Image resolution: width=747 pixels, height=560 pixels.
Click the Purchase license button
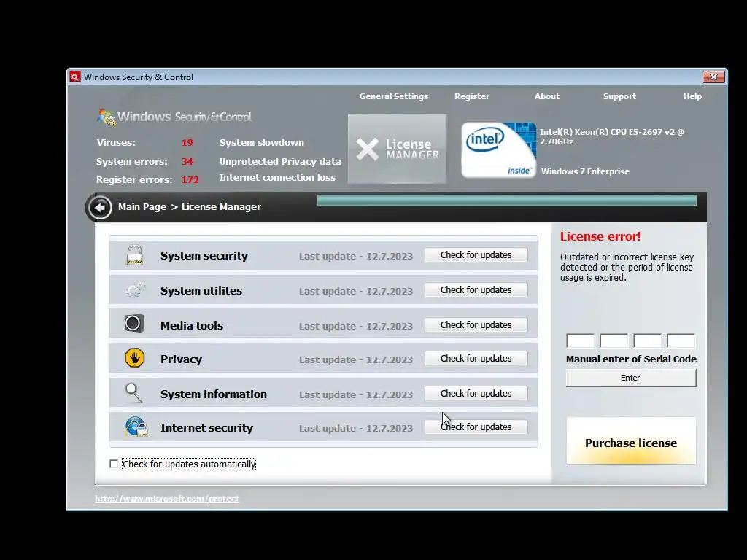click(x=631, y=443)
